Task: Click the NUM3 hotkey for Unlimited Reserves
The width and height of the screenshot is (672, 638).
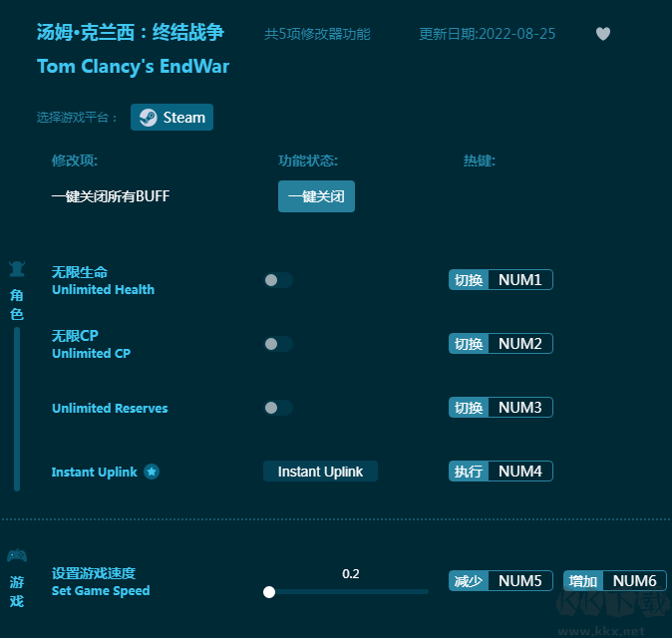Action: pos(519,408)
